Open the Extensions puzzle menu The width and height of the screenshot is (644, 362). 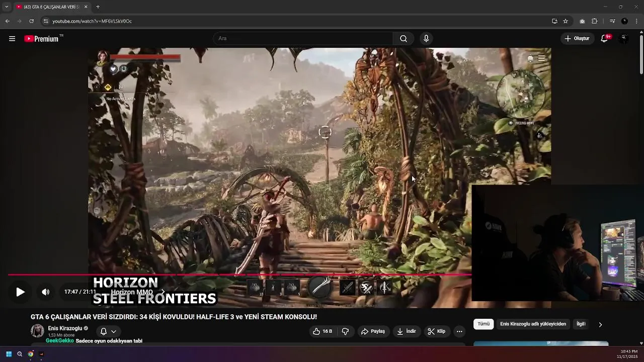[x=594, y=21]
